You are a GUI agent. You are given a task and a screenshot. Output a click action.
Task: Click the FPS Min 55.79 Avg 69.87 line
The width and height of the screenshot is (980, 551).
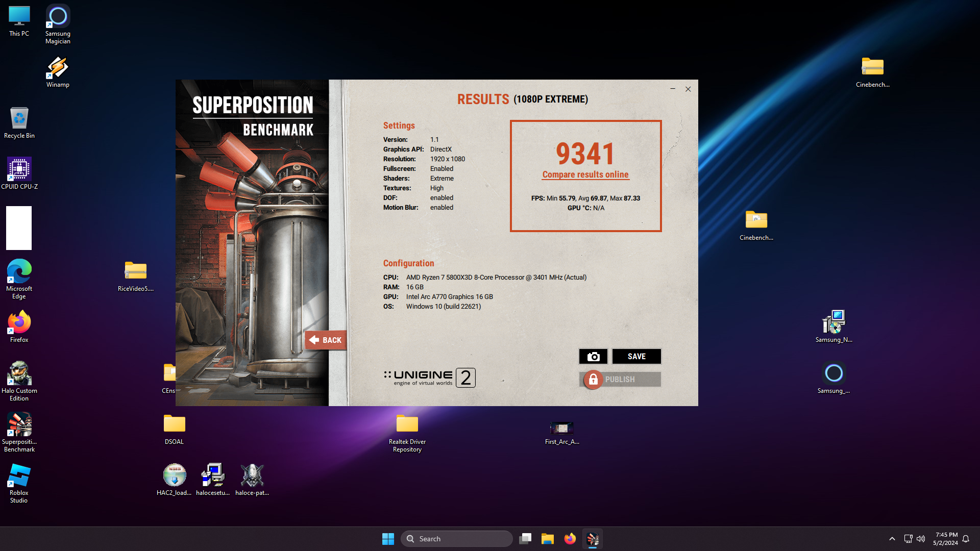click(x=585, y=198)
